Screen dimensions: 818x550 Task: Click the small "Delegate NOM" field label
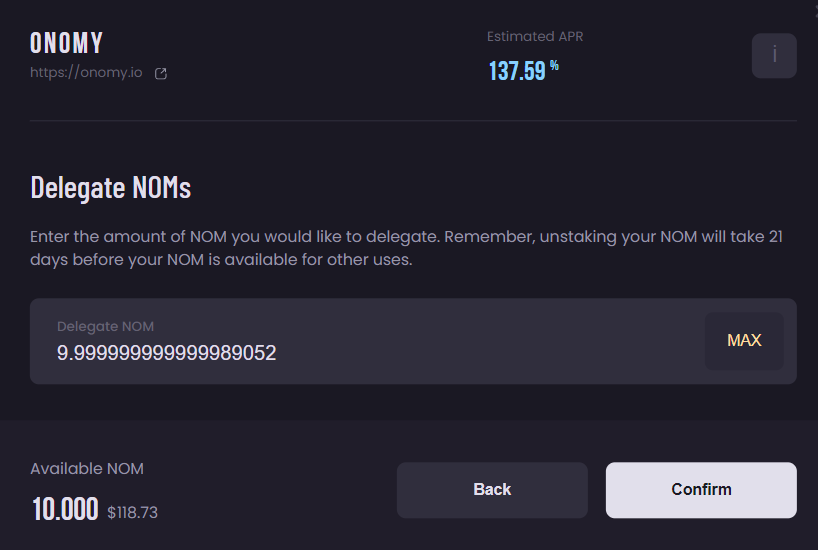click(105, 326)
